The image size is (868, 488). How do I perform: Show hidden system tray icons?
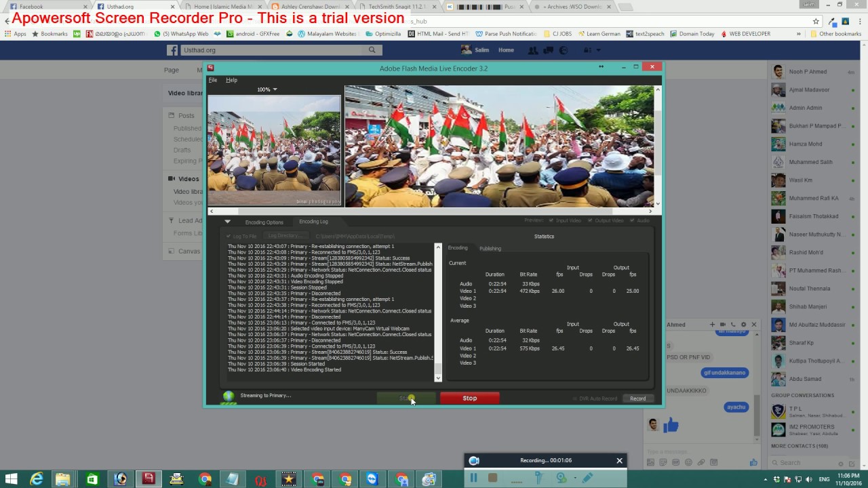click(766, 479)
